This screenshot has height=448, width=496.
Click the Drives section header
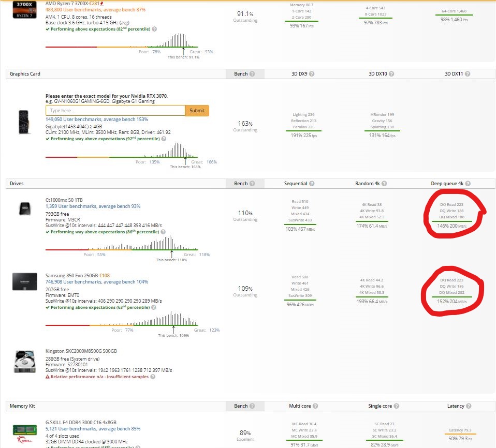[x=17, y=183]
